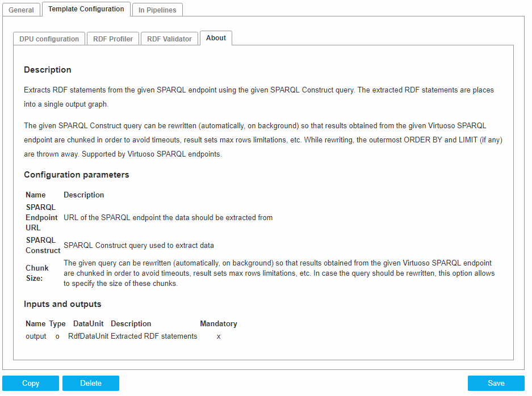Click the output name cell
The image size is (532, 396).
(36, 336)
